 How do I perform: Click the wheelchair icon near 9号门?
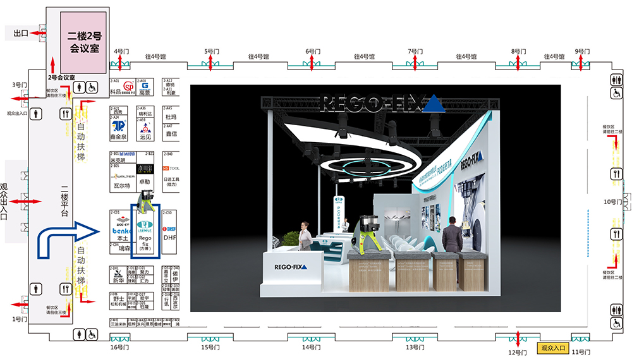[616, 93]
